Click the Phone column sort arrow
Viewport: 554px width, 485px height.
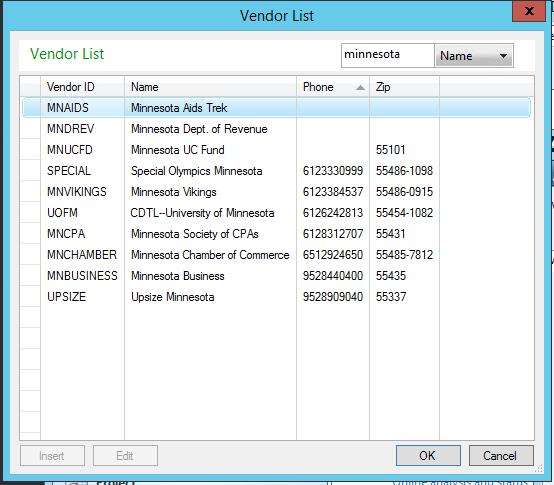[x=360, y=88]
